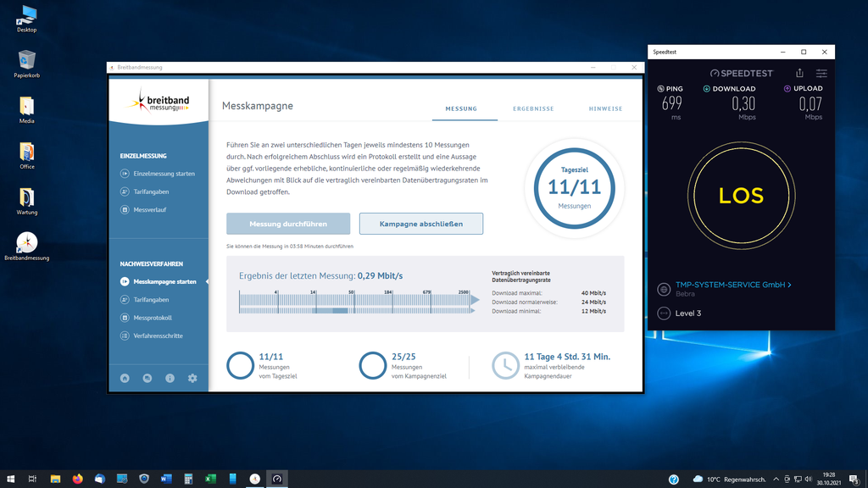
Task: Click the globe server icon in Speedtest
Action: click(664, 289)
